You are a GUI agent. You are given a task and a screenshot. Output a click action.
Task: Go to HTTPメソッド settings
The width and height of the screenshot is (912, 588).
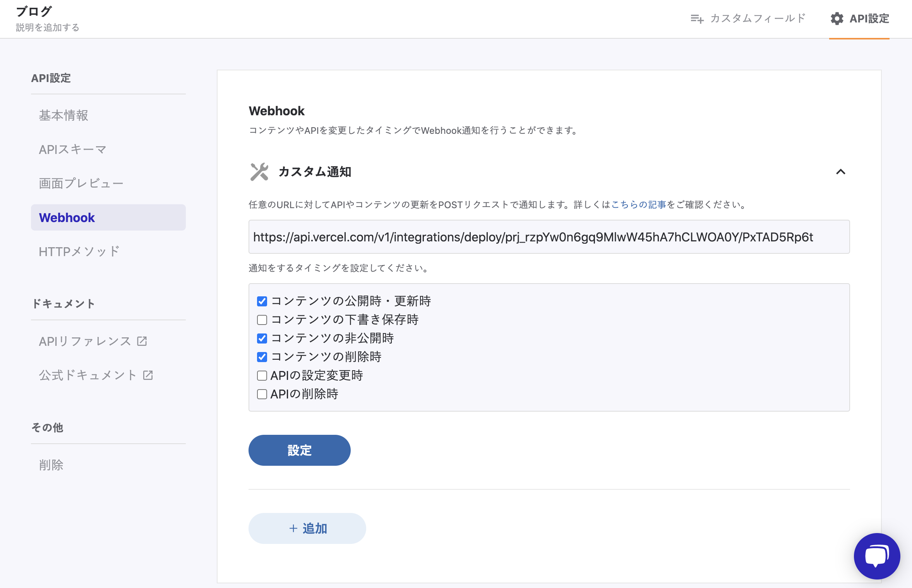pyautogui.click(x=79, y=251)
